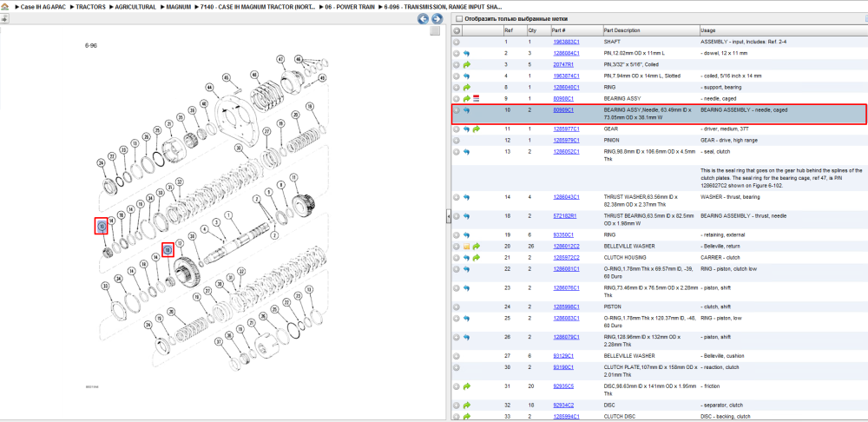Open part number link 93129C1
The height and width of the screenshot is (422, 868).
point(563,355)
